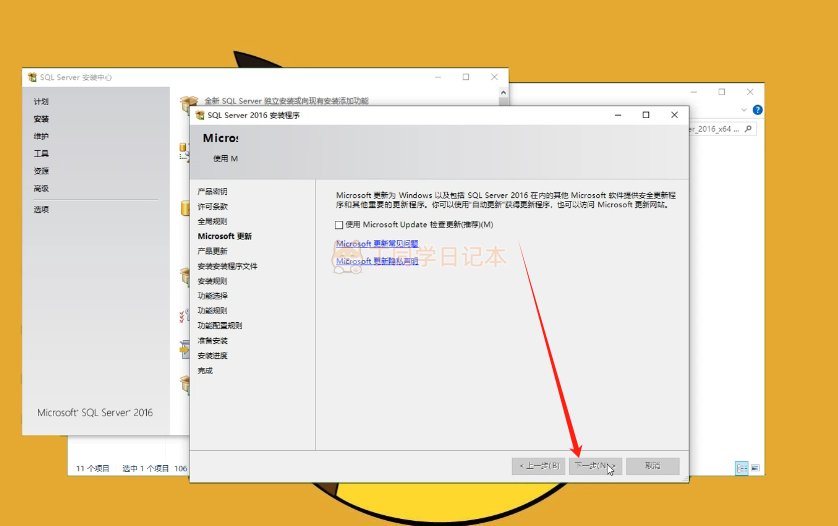The height and width of the screenshot is (526, 838).
Task: Maximize the SQL Server 安装中心 window
Action: point(466,77)
